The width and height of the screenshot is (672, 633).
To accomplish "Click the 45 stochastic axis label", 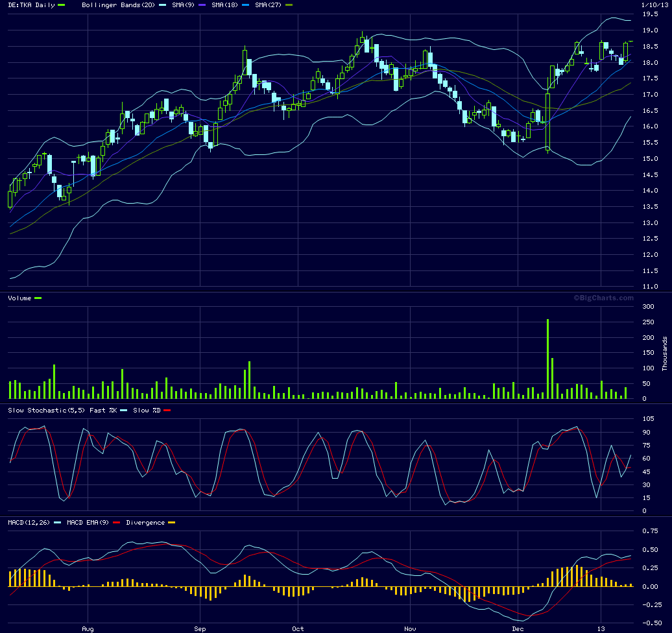I will pos(647,472).
